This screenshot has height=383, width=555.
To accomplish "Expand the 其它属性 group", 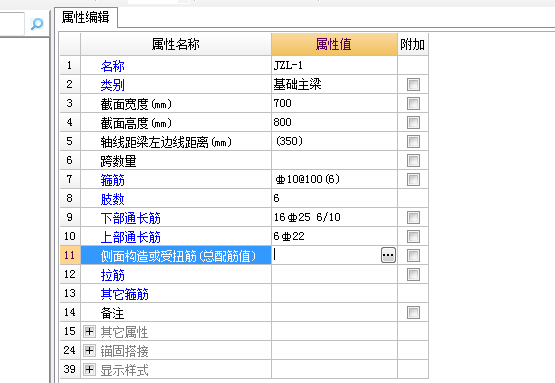I will (x=89, y=332).
